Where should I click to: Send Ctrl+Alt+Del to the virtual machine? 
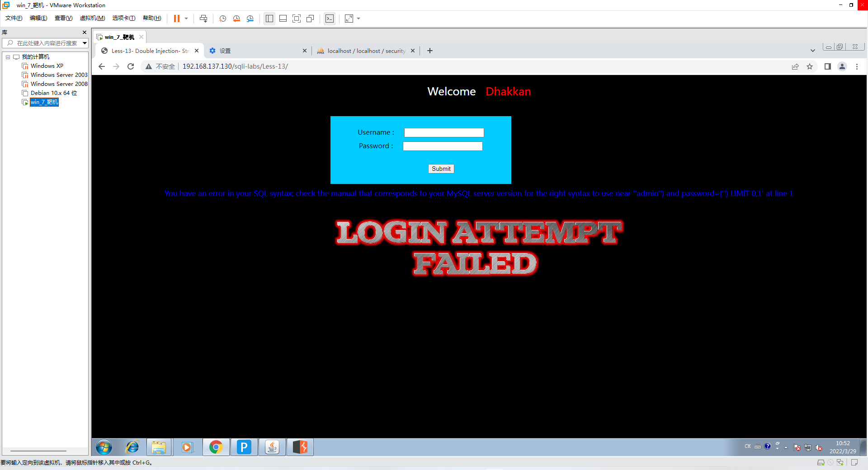coord(203,19)
